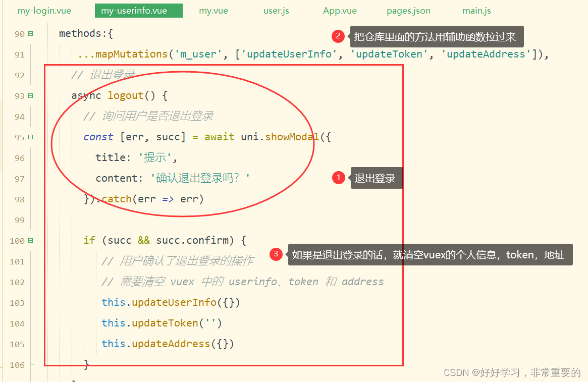The width and height of the screenshot is (588, 382).
Task: Click the red numbered badge 1
Action: 338,178
